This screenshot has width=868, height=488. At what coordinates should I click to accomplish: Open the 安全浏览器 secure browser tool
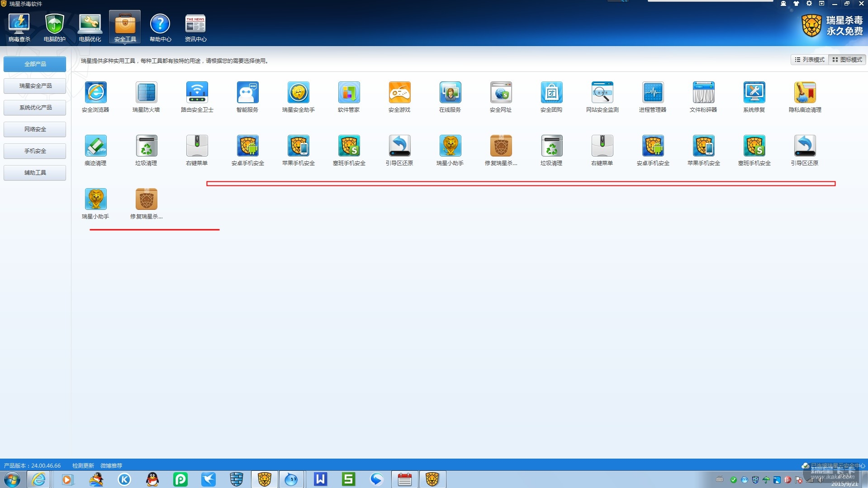[95, 97]
